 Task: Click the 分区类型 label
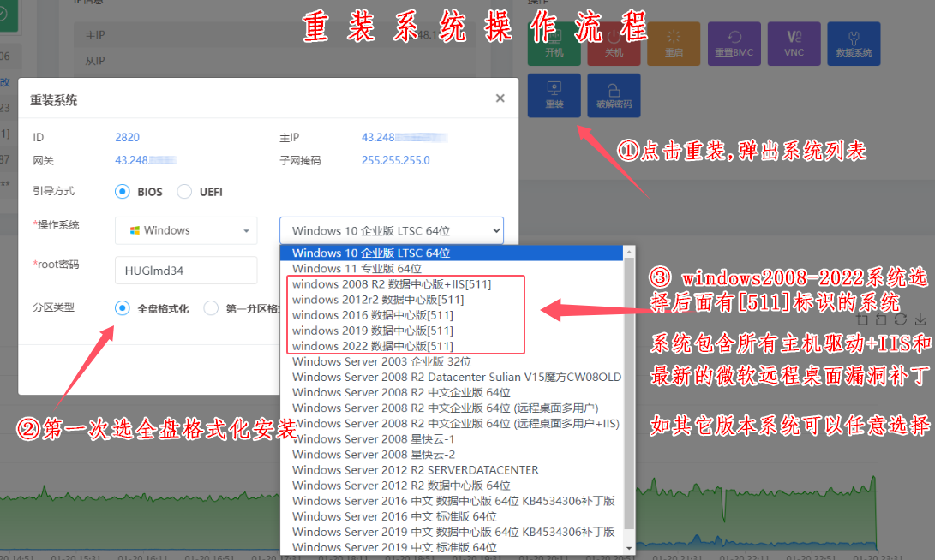[x=54, y=307]
